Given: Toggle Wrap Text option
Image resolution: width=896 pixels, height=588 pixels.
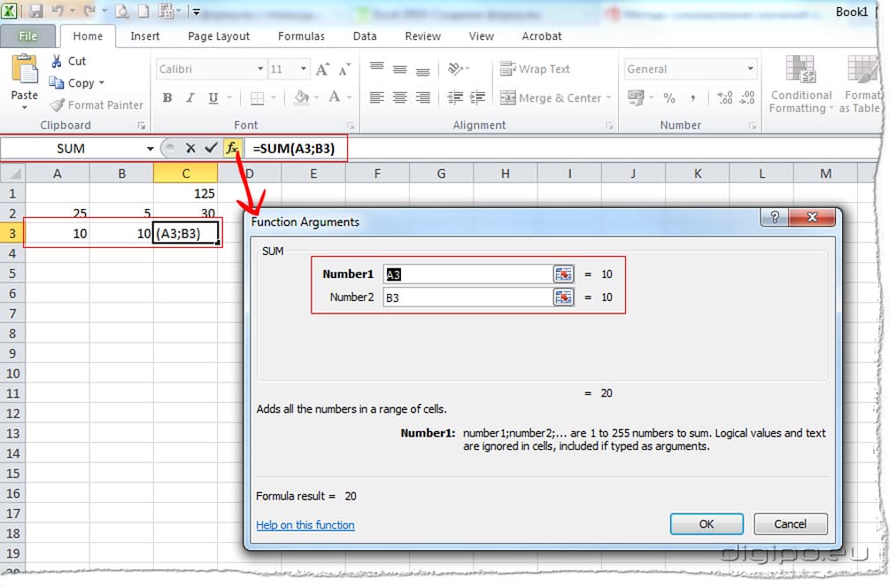Looking at the screenshot, I should click(x=535, y=69).
